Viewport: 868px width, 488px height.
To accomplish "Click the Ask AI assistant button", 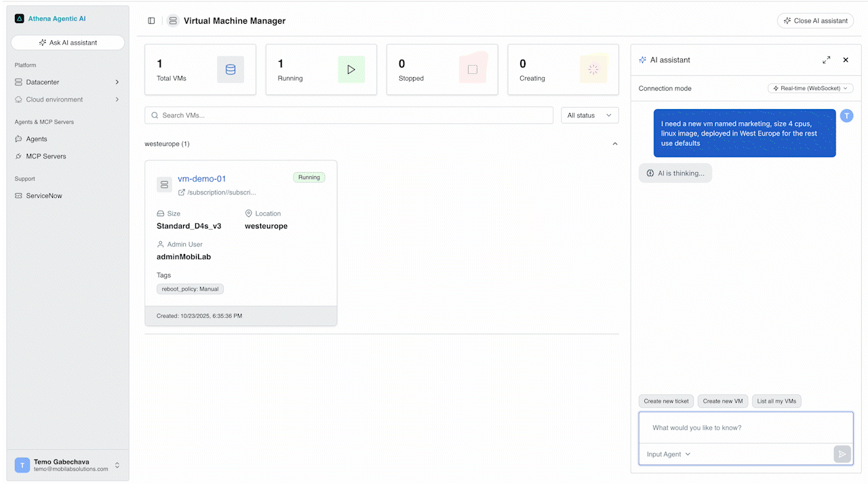I will pos(68,43).
